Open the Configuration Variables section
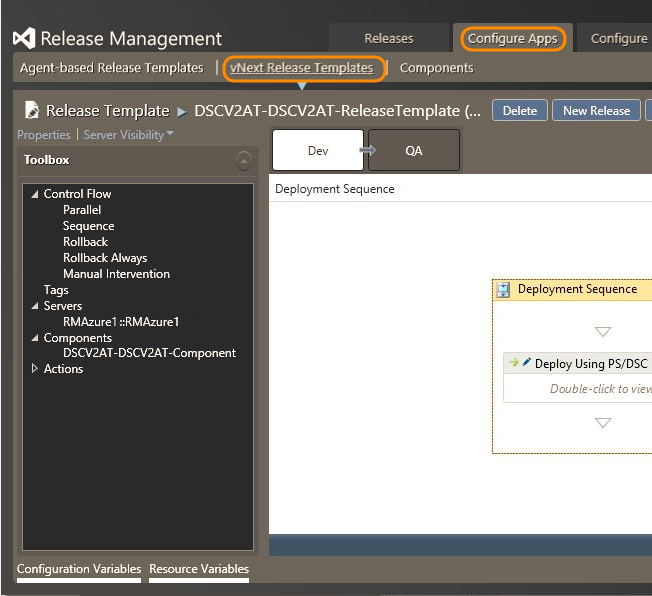The width and height of the screenshot is (652, 596). click(79, 569)
